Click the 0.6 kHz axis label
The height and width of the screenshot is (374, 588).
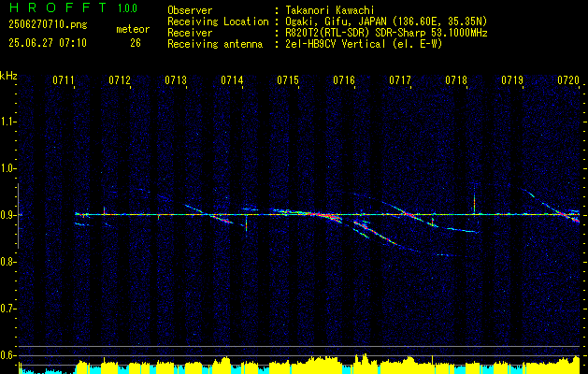pos(7,355)
